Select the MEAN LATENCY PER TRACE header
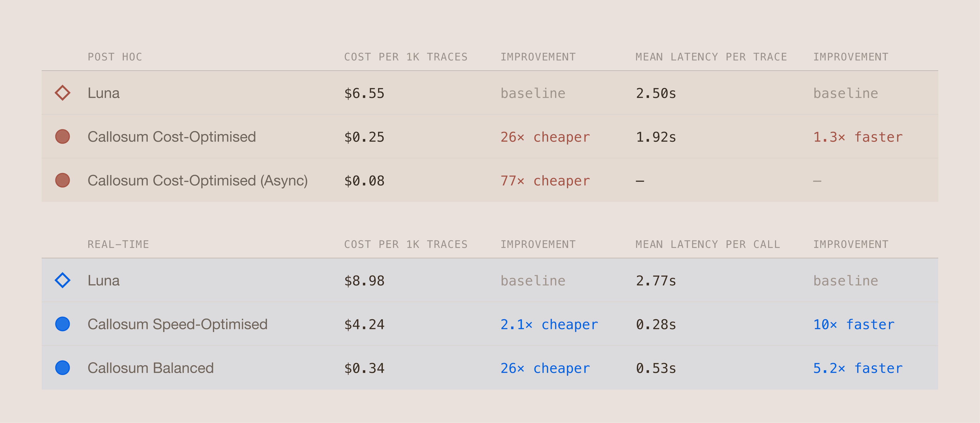The height and width of the screenshot is (423, 980). [711, 57]
